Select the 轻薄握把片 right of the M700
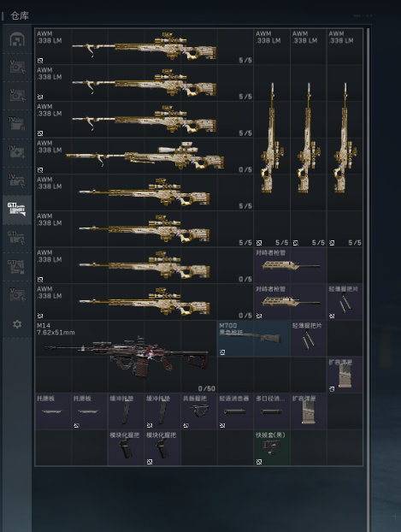This screenshot has width=401, height=532. click(x=308, y=338)
